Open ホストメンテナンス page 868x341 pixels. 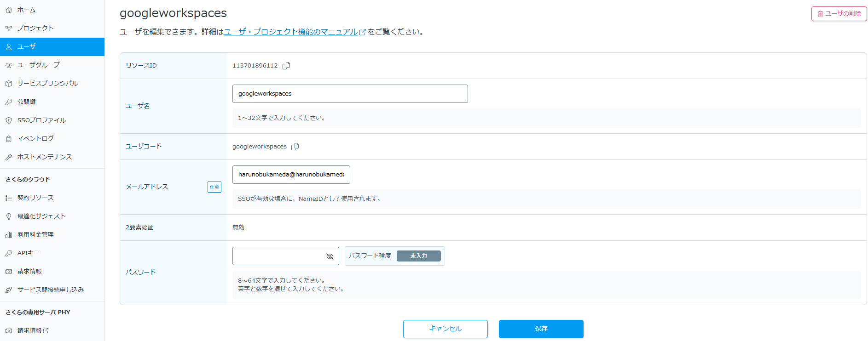[52, 157]
